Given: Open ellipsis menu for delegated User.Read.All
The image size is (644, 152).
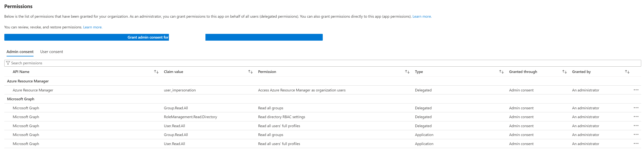Looking at the screenshot, I should 636,126.
